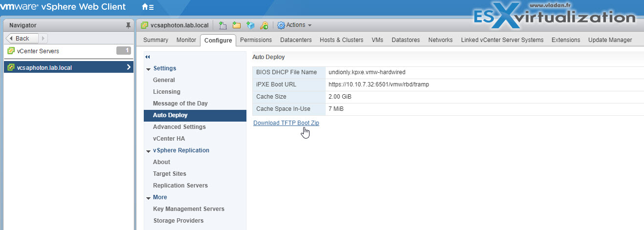The image size is (644, 230).
Task: Open the Actions dropdown menu
Action: (x=295, y=25)
